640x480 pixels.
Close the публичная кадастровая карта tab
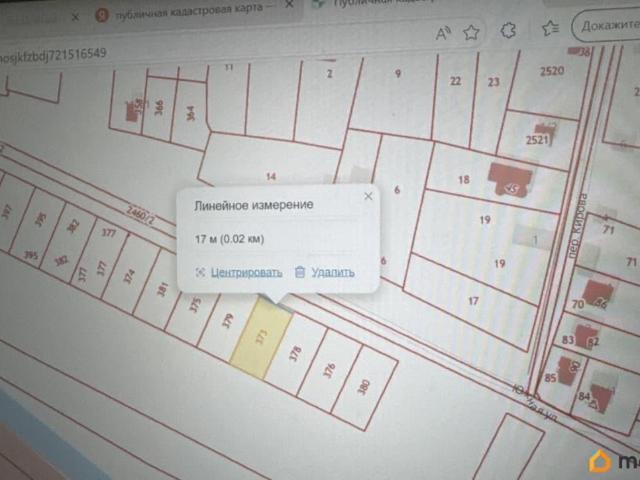289,5
